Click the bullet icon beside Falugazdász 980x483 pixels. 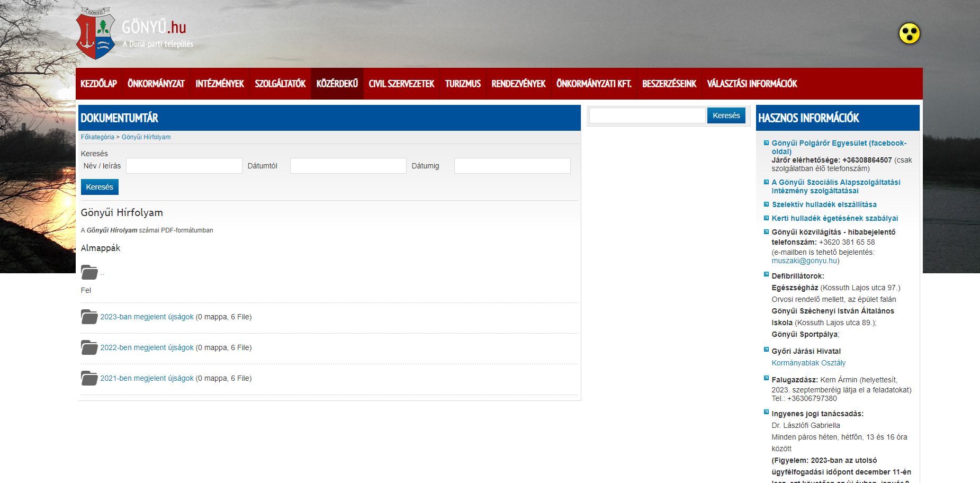[766, 378]
